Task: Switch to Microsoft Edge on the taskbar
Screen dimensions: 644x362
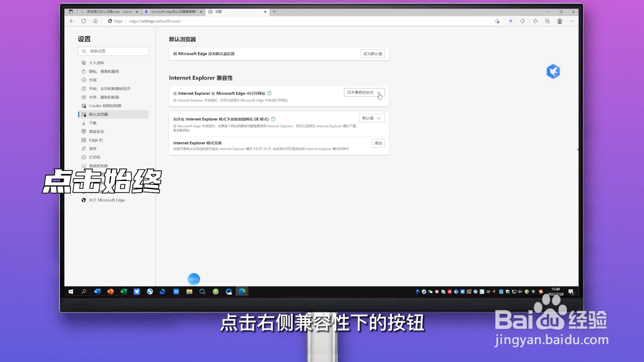Action: 242,292
